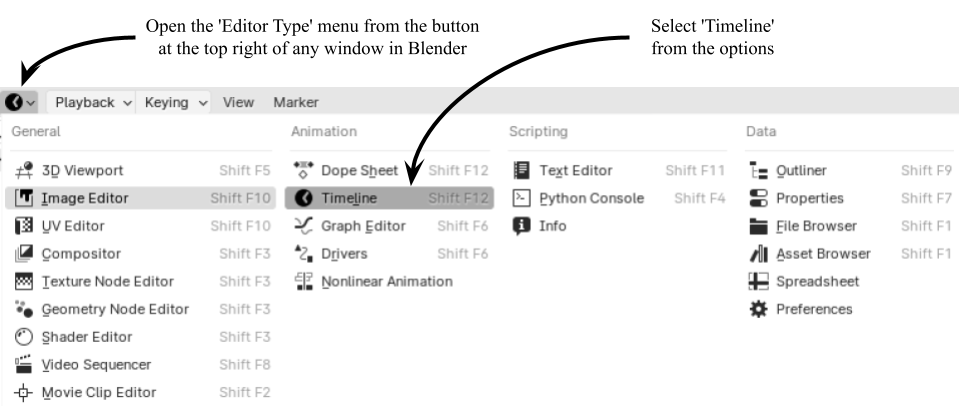Switch editor to Timeline

click(349, 198)
